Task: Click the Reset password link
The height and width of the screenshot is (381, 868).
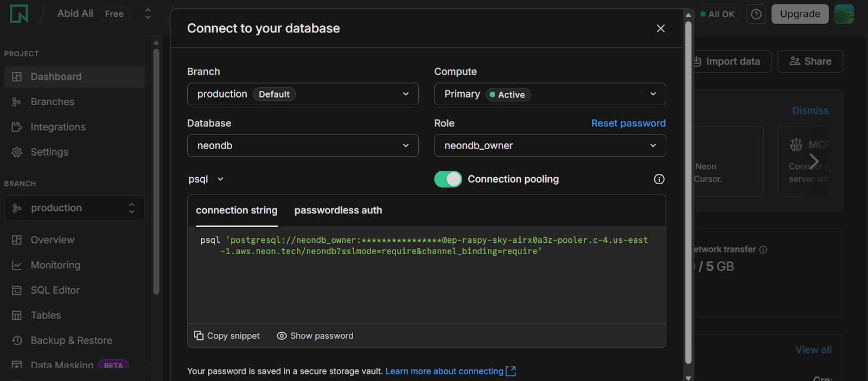Action: coord(628,123)
